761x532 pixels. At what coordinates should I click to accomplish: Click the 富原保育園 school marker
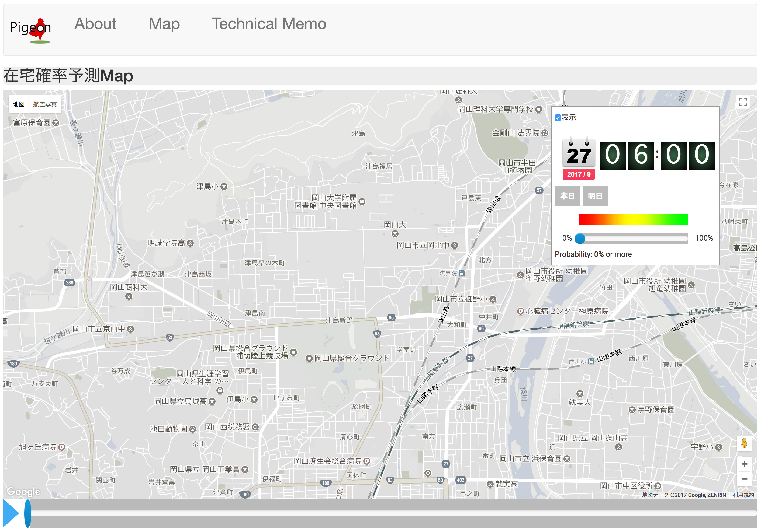pos(56,123)
